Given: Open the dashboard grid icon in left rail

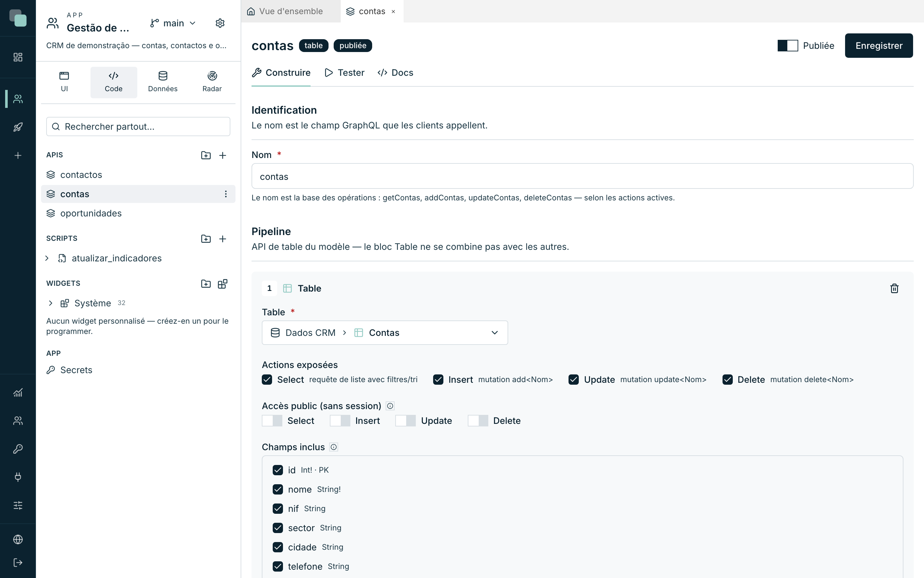Looking at the screenshot, I should (18, 57).
